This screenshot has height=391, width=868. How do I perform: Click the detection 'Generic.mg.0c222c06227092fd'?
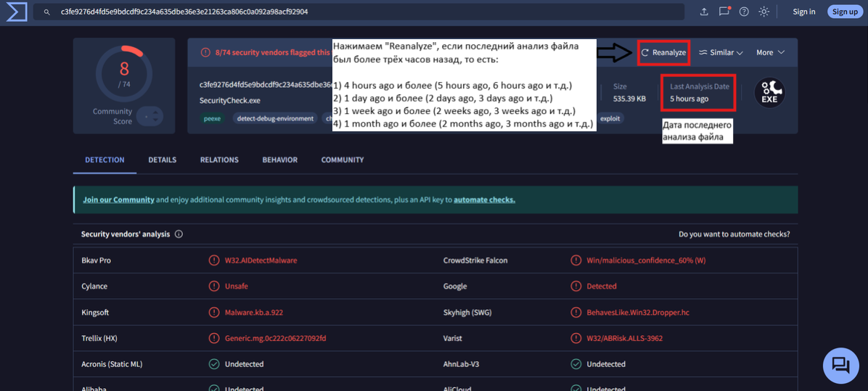click(x=276, y=339)
